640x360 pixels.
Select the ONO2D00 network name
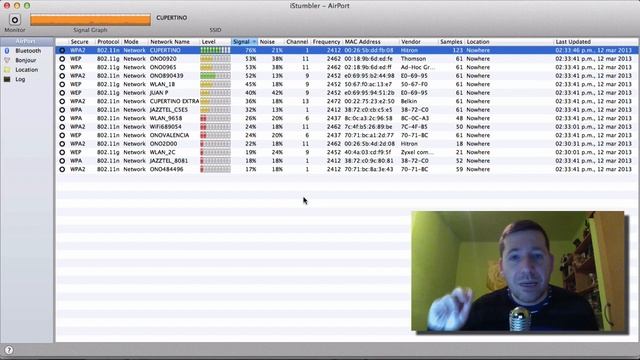(x=163, y=144)
